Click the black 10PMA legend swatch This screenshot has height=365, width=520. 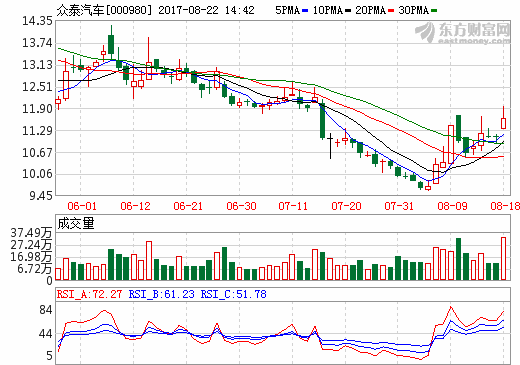(x=348, y=11)
